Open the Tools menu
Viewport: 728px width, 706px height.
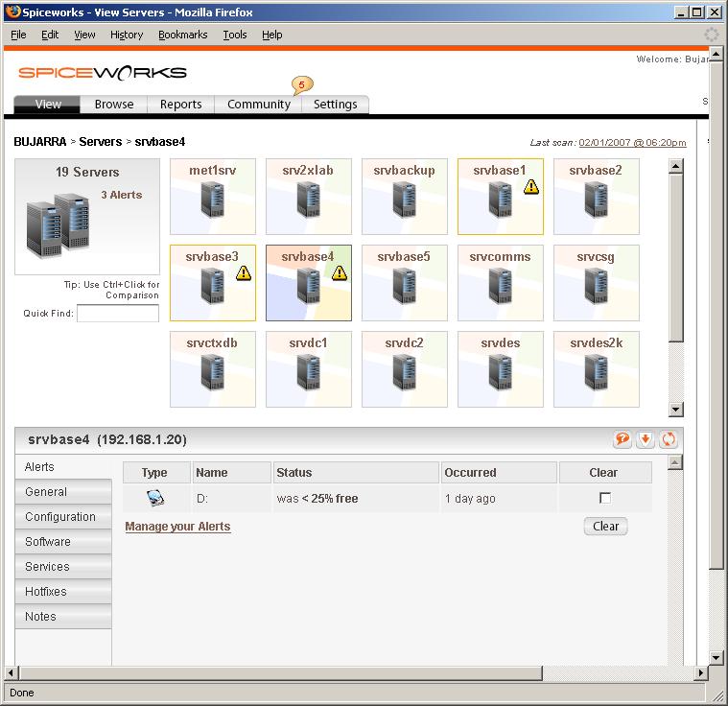tap(234, 35)
